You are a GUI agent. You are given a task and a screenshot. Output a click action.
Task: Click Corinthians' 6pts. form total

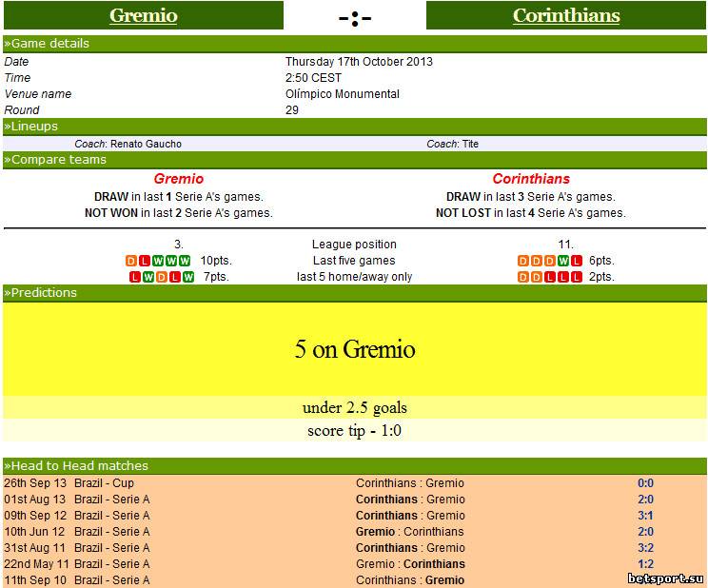click(x=601, y=261)
